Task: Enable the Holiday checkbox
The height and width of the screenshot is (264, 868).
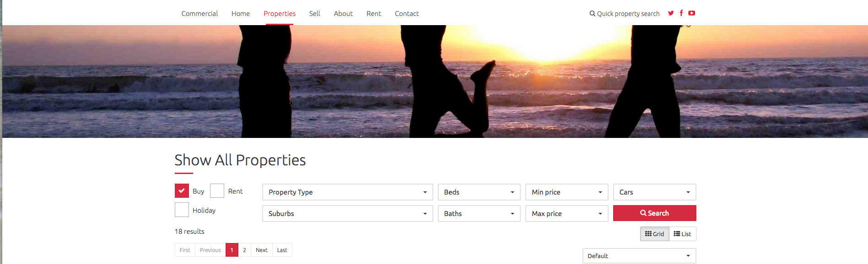Action: 182,210
